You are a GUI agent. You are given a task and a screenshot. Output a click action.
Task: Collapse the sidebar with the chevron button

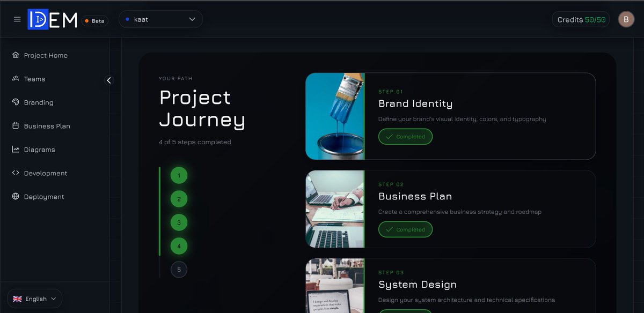109,80
